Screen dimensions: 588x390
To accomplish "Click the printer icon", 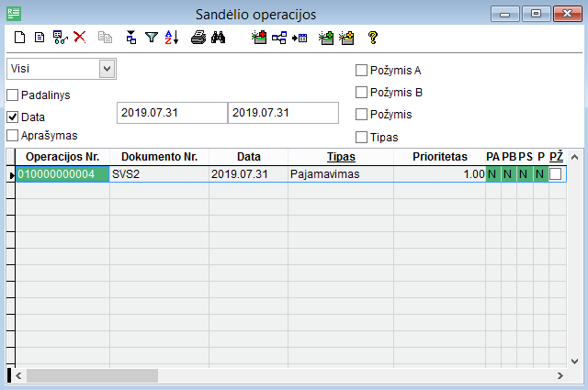I will click(198, 38).
